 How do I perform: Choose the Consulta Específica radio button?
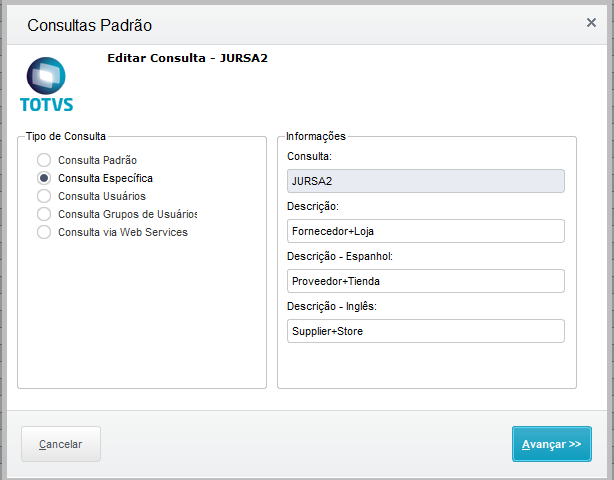44,178
